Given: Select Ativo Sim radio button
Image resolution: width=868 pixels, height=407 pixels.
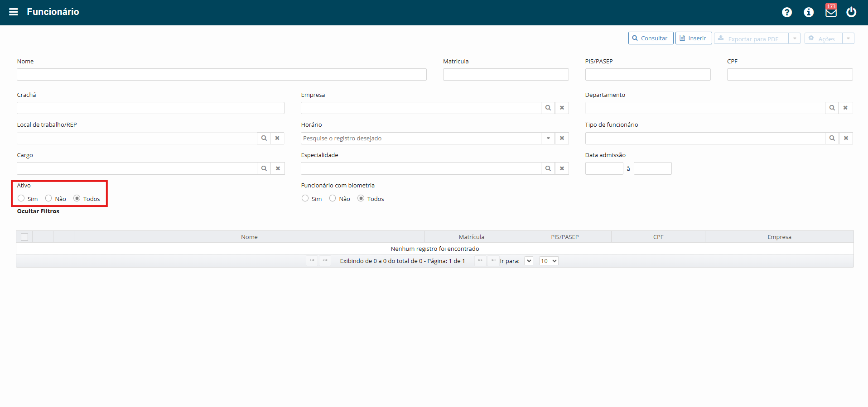Looking at the screenshot, I should tap(21, 198).
